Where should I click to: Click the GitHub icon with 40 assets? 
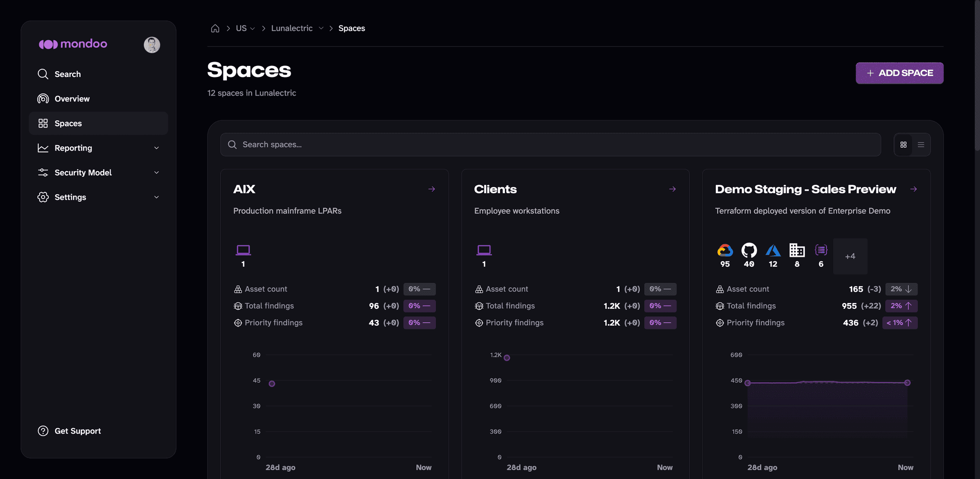[749, 250]
